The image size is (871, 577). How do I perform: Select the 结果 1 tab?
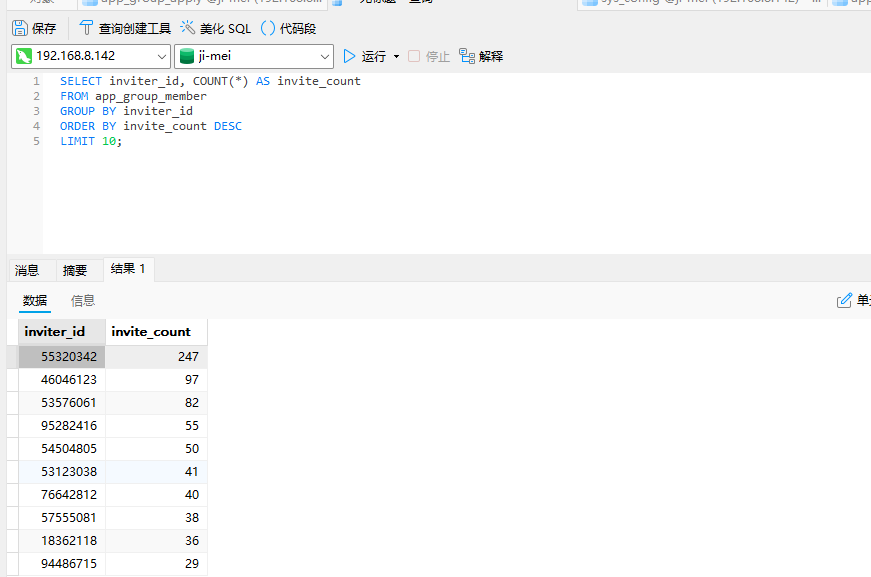click(128, 269)
